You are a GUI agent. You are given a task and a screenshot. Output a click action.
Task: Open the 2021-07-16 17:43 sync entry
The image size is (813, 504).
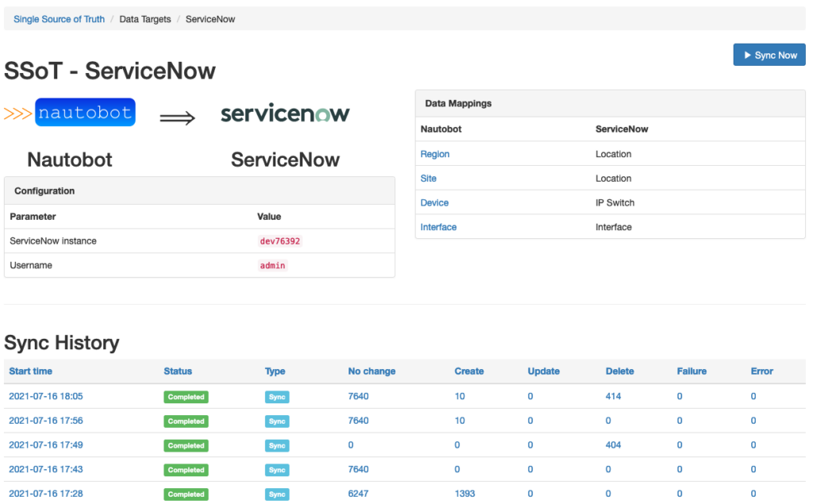(45, 469)
